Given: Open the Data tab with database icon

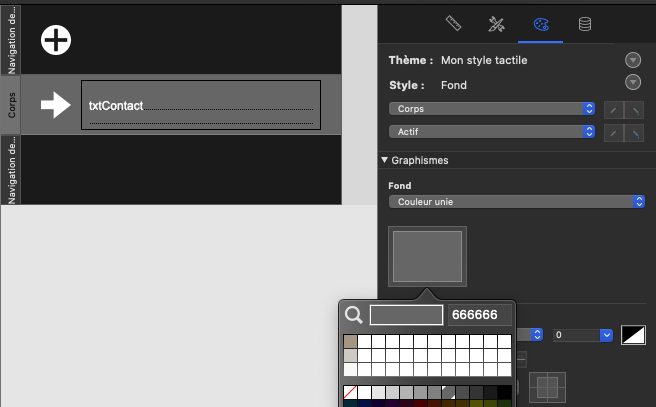Looking at the screenshot, I should point(584,24).
